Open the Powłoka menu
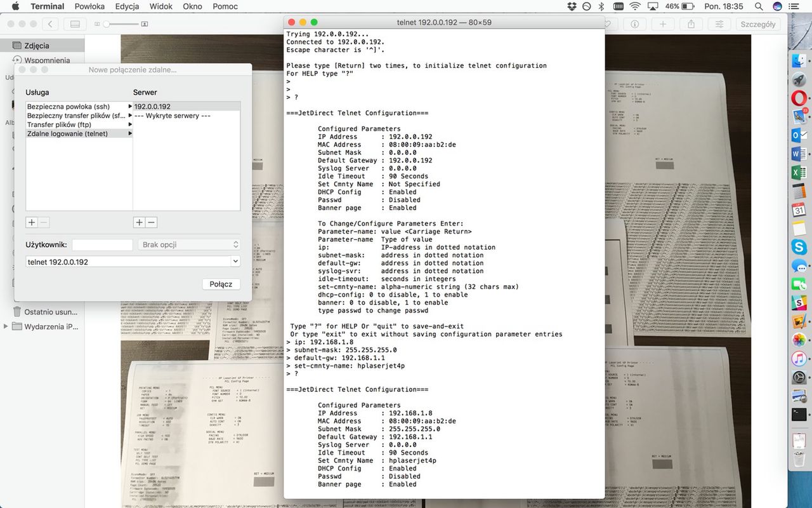Viewport: 812px width, 508px height. click(89, 6)
